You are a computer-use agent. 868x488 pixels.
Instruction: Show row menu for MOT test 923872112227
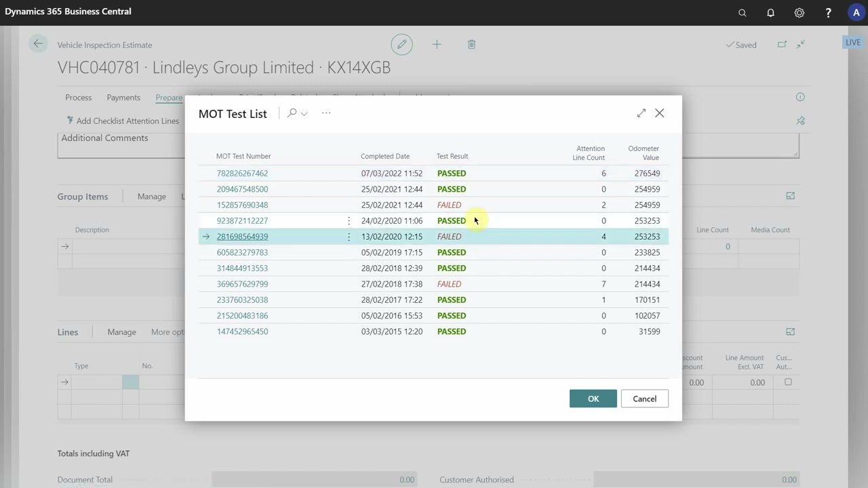[349, 221]
